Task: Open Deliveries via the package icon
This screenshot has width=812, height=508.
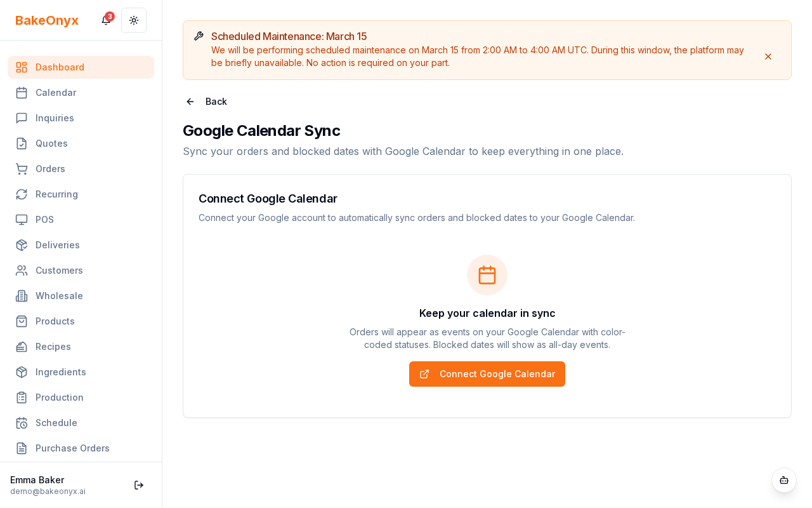Action: click(x=22, y=245)
